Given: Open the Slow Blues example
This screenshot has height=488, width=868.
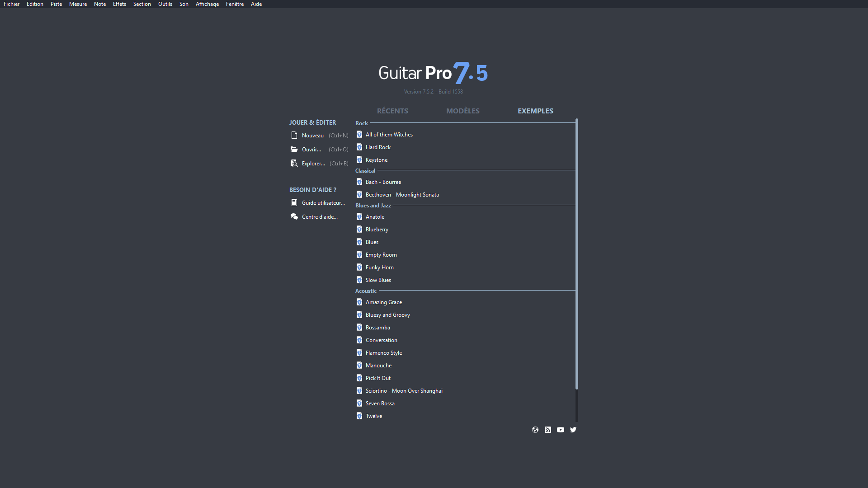Looking at the screenshot, I should coord(378,280).
